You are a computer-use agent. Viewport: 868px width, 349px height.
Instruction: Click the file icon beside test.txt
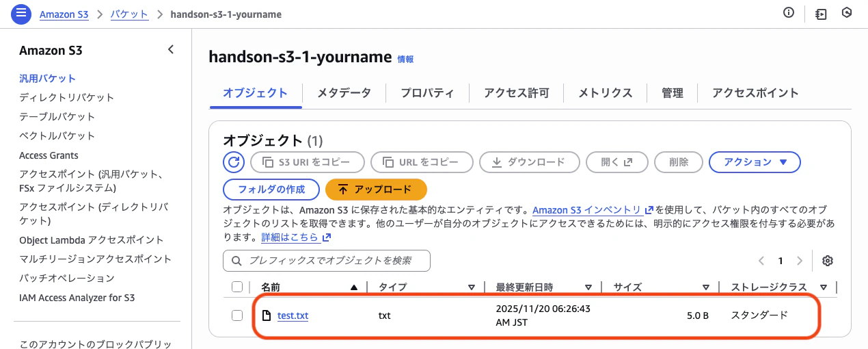[267, 315]
